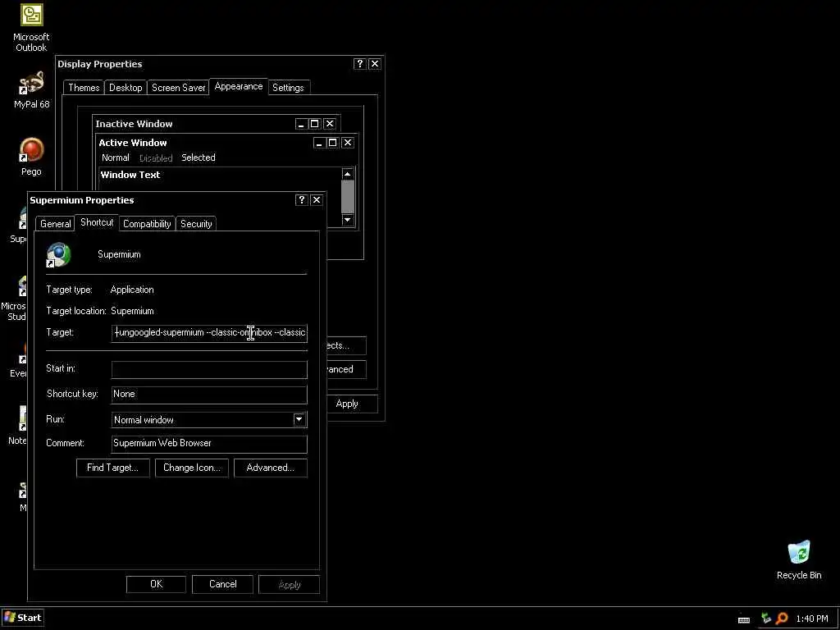Close the Supermium Properties dialog
Viewport: 840px width, 630px height.
[317, 200]
